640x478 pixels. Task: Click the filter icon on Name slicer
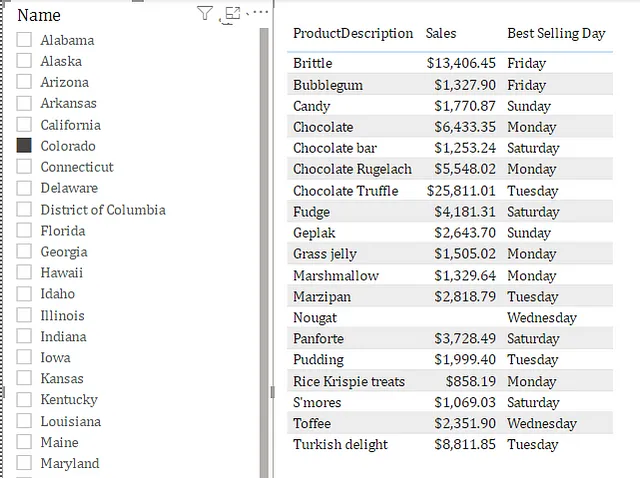click(x=205, y=13)
